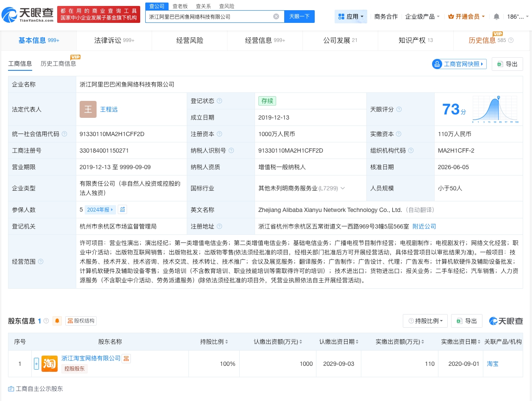Viewport: 532px width, 401px height.
Task: Click the orange bell alert icon by 股东信息
Action: (x=57, y=321)
